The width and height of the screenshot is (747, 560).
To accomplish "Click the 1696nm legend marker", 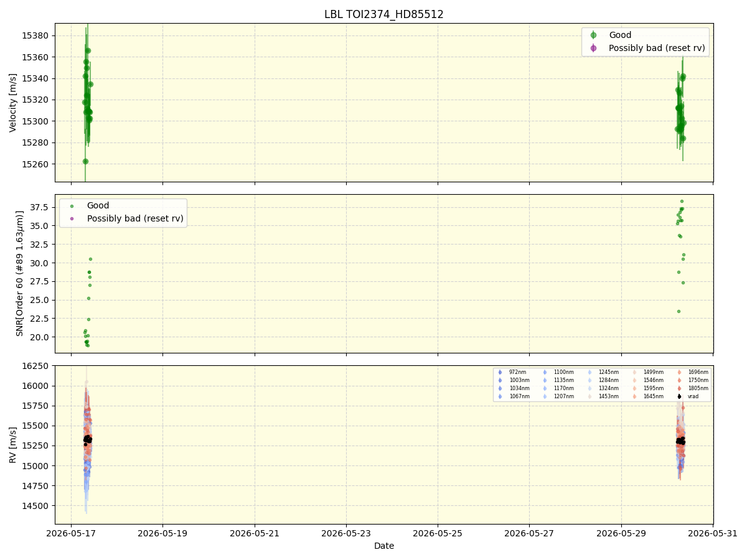I will (679, 372).
